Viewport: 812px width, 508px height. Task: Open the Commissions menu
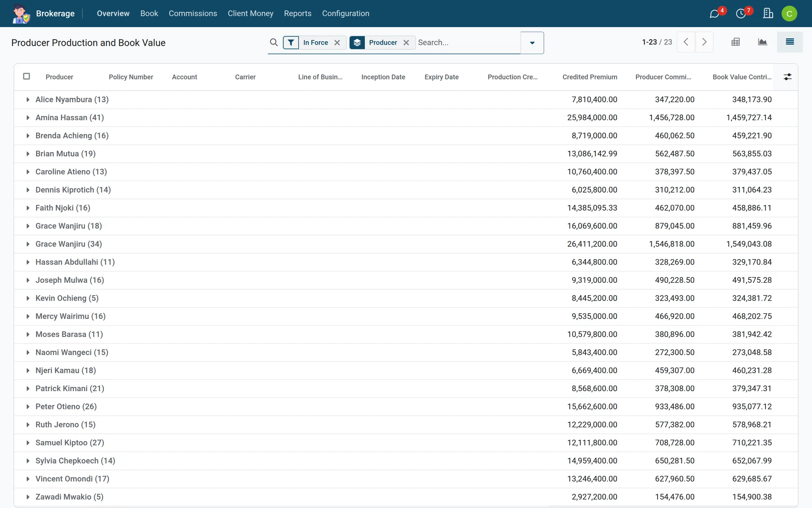coord(193,14)
